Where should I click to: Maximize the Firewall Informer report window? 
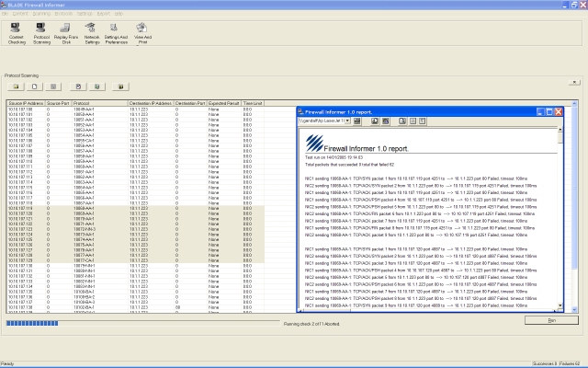549,112
